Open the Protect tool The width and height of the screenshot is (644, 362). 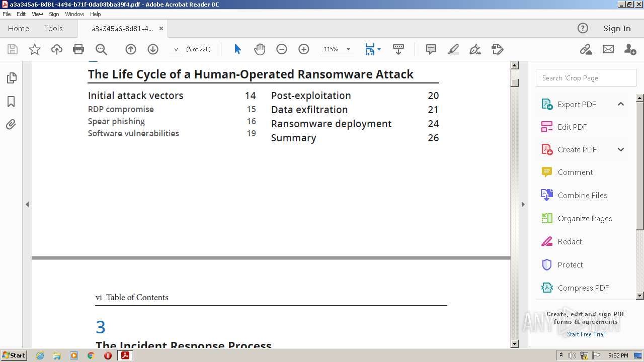click(570, 264)
